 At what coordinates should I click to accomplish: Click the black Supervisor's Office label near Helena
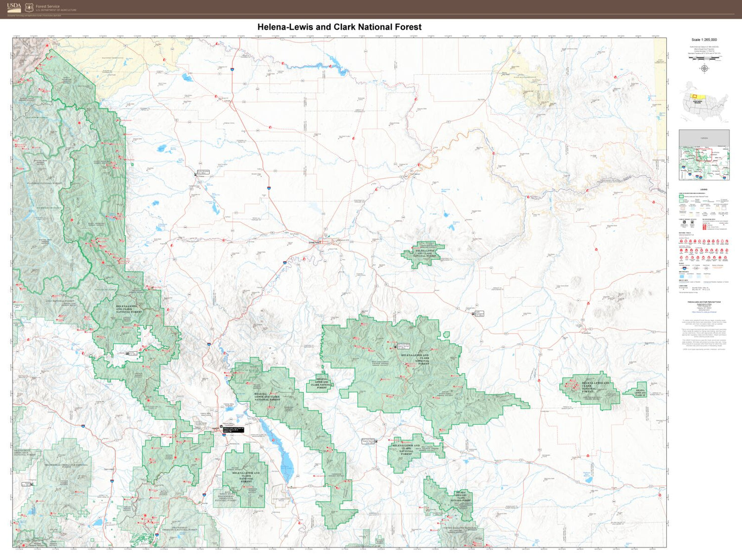pyautogui.click(x=233, y=430)
